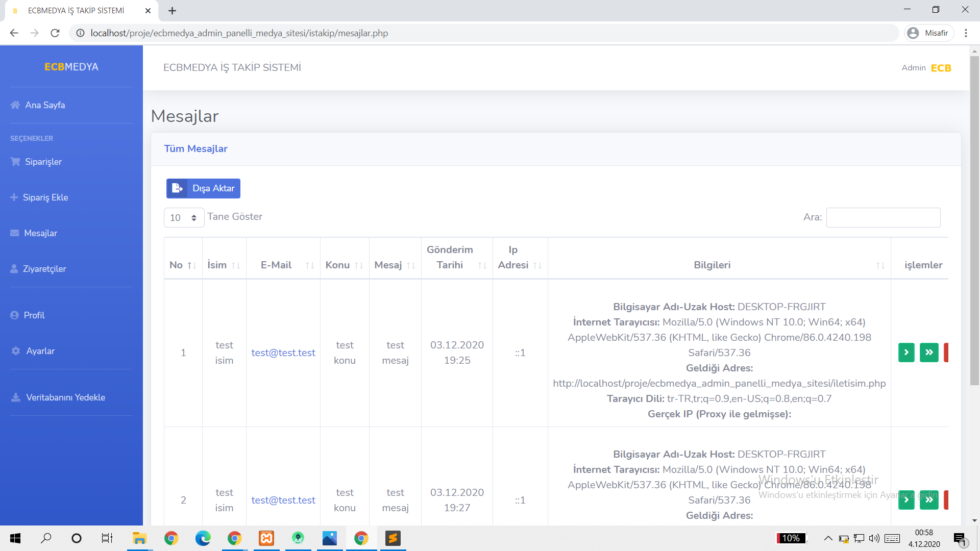The height and width of the screenshot is (551, 980).
Task: Go to Sipariş Ekle in the sidebar
Action: pyautogui.click(x=45, y=197)
